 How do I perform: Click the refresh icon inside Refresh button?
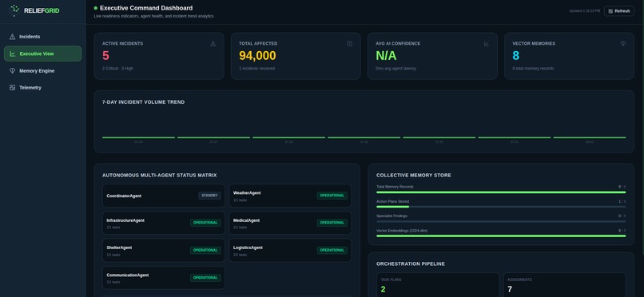tap(610, 11)
